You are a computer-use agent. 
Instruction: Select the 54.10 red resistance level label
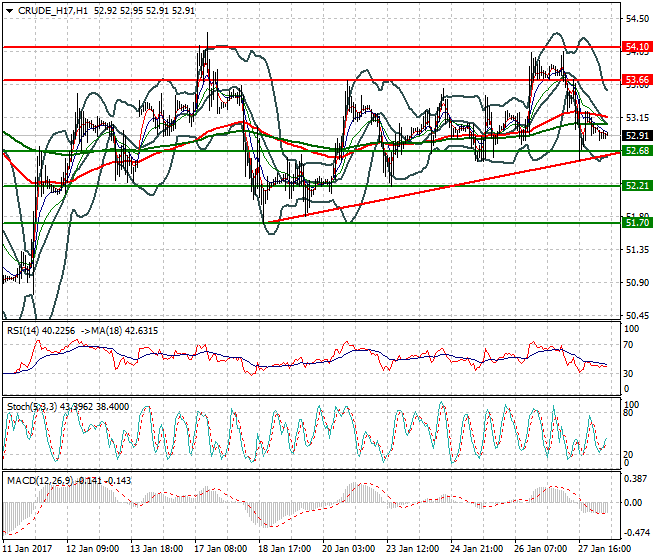tap(638, 46)
